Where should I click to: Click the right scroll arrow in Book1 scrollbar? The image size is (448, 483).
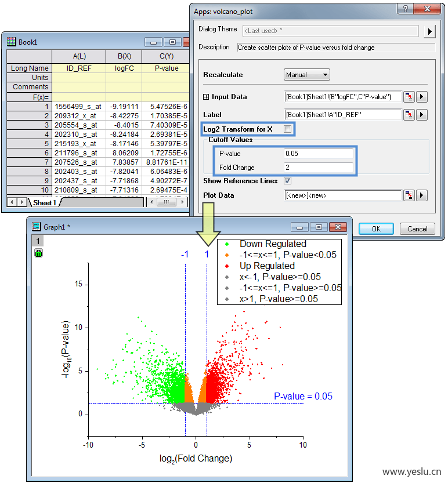point(183,202)
